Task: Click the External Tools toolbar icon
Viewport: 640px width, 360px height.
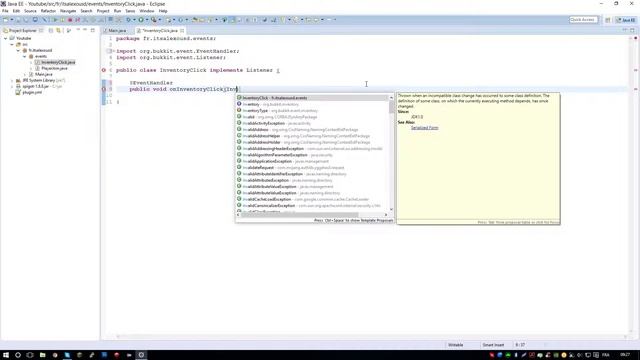Action: (154, 20)
